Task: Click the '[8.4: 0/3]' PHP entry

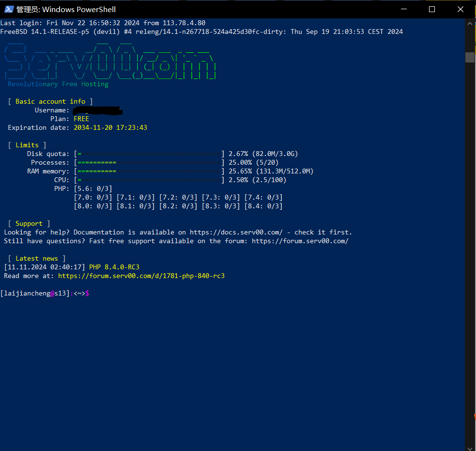Action: [263, 206]
